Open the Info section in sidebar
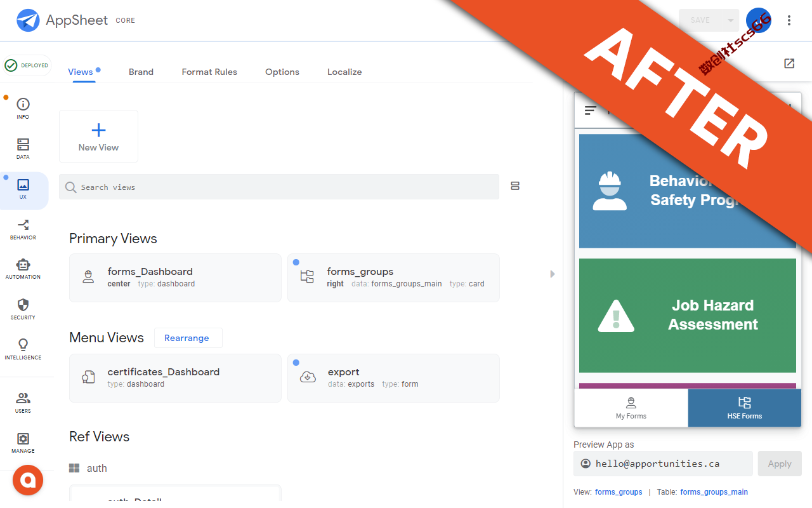 point(23,109)
